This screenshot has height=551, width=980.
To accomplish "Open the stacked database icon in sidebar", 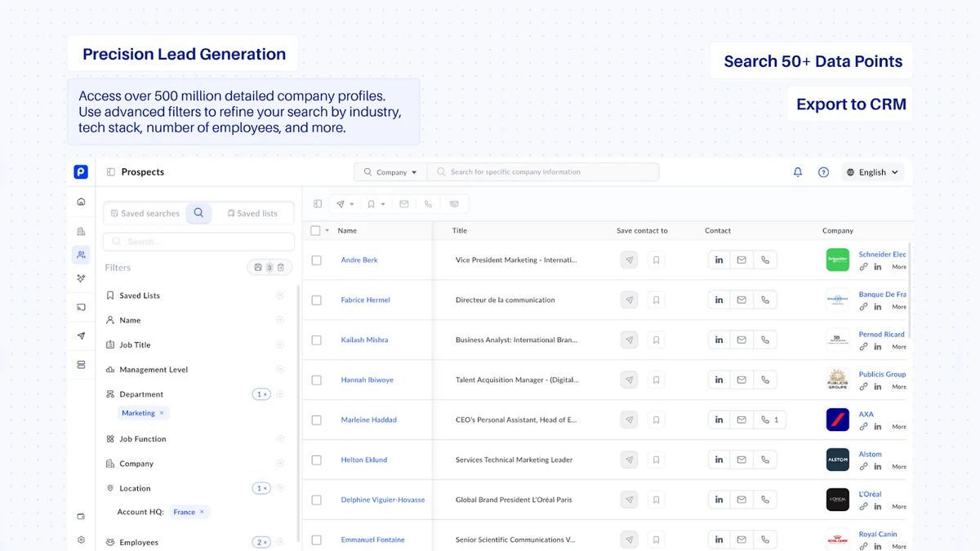I will 81,364.
